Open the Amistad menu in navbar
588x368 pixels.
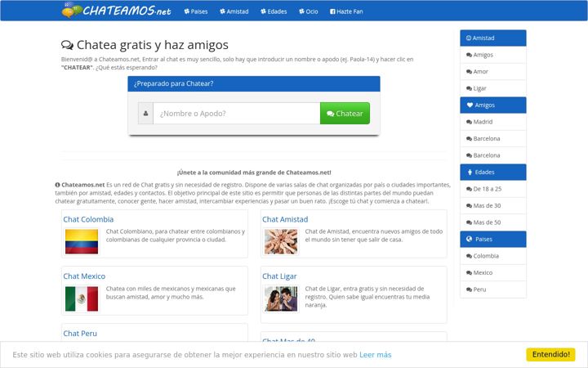click(x=234, y=11)
